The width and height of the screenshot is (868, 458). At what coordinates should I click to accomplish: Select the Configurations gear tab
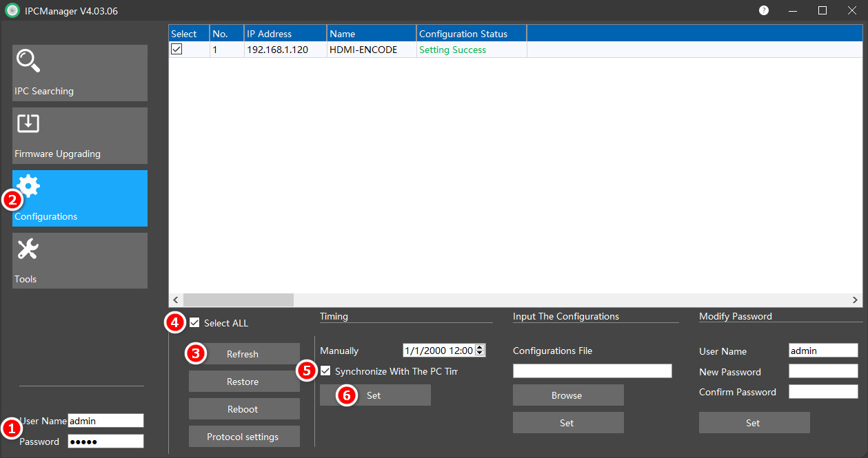80,198
